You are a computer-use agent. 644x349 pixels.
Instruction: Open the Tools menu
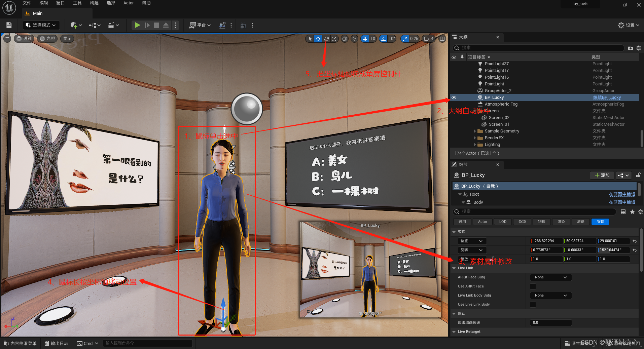[77, 3]
